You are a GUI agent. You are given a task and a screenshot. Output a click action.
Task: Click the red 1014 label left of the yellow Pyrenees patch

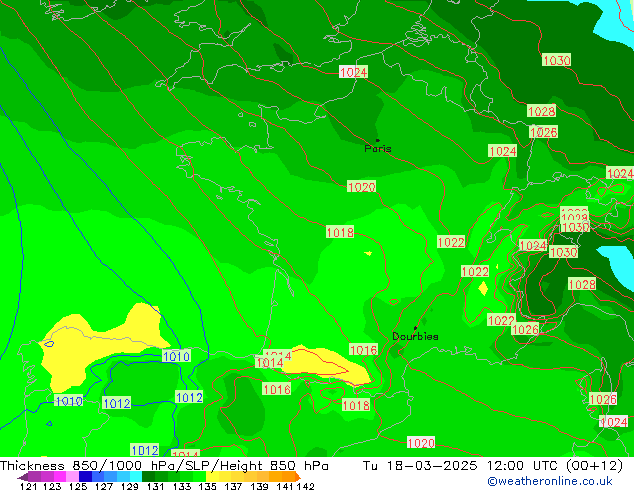pos(269,362)
